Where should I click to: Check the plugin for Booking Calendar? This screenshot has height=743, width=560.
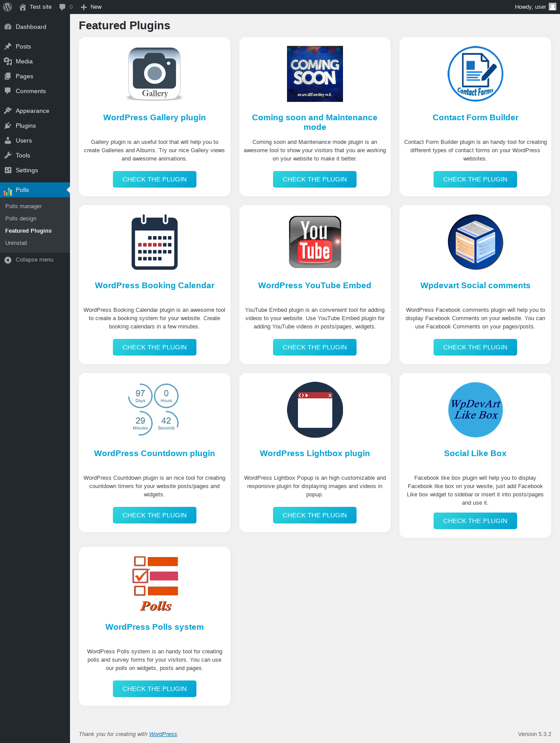pos(154,347)
